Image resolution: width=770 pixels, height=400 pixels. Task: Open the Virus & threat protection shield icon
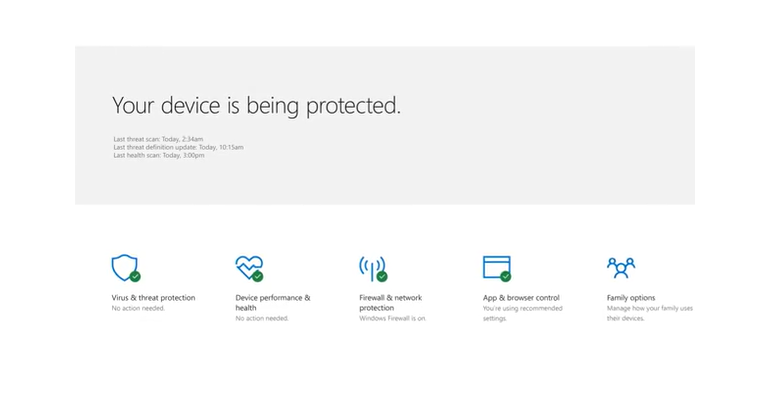click(x=126, y=268)
